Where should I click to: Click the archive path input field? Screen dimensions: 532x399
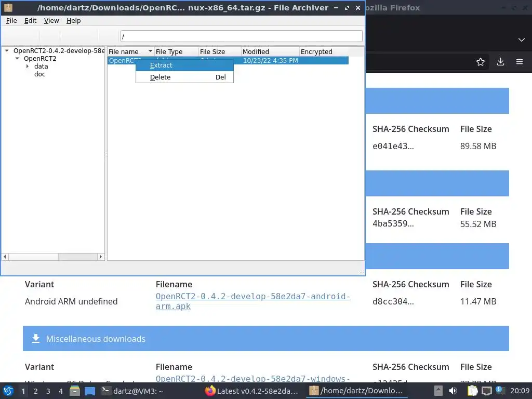pyautogui.click(x=241, y=36)
